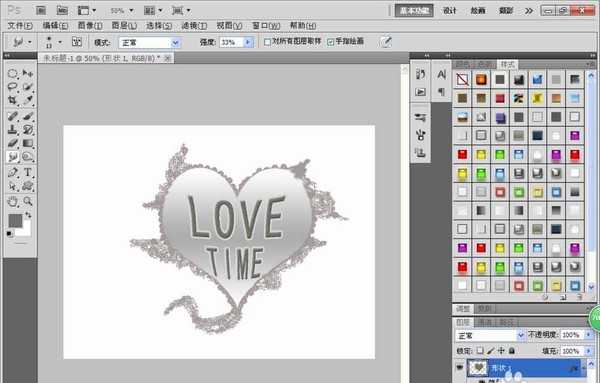Select the Healing Brush tool
The width and height of the screenshot is (600, 383).
pos(13,116)
